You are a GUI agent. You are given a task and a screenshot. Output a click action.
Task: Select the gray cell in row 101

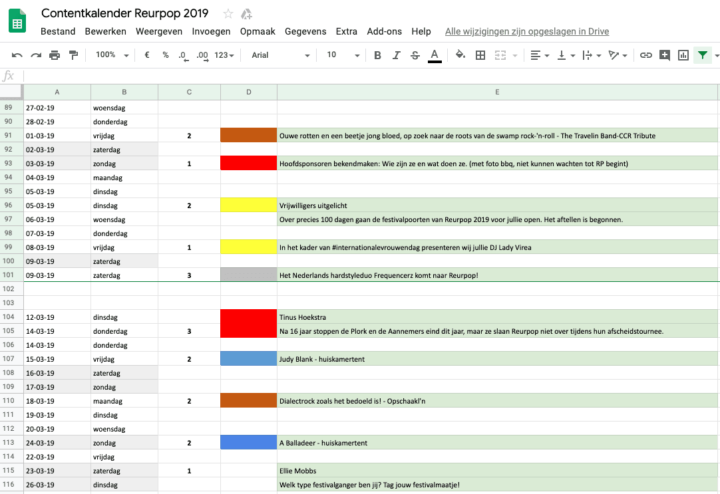tap(248, 275)
